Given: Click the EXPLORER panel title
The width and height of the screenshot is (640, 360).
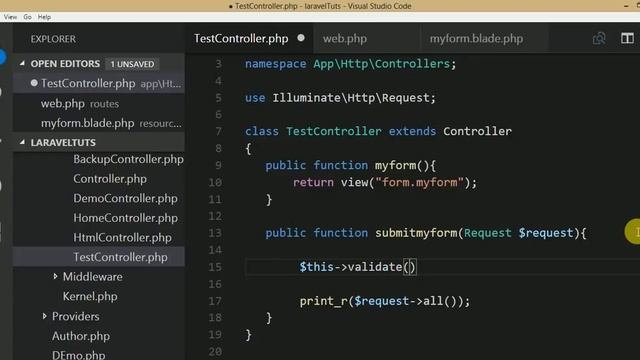Looking at the screenshot, I should tap(53, 39).
